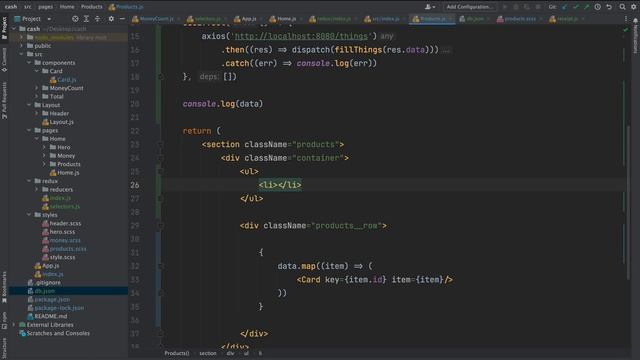Click the Add Configuration button

[x=469, y=7]
